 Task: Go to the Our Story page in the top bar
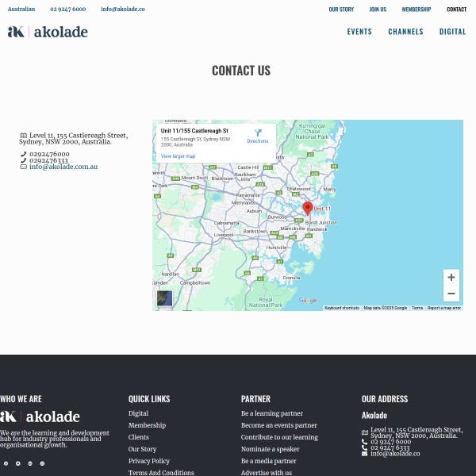(x=341, y=10)
